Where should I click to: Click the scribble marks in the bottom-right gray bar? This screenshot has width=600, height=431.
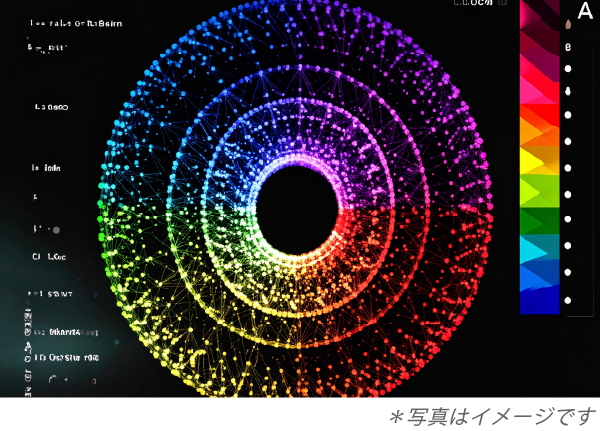[490, 414]
